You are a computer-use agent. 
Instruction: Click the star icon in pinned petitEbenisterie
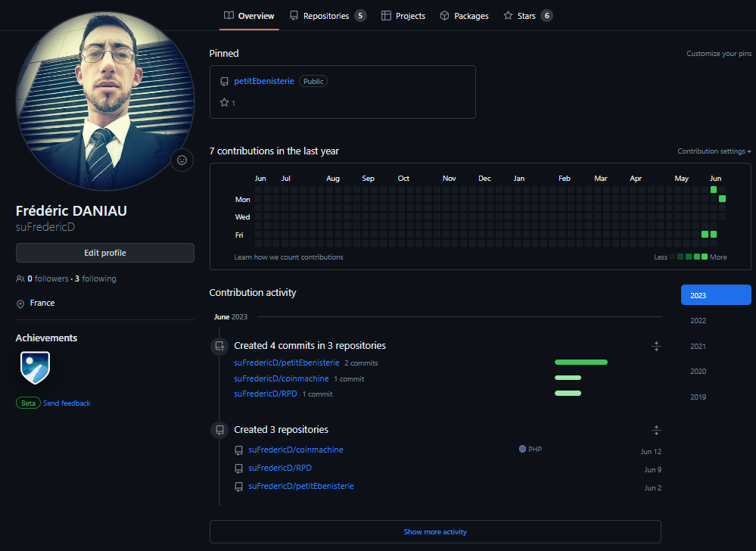pyautogui.click(x=224, y=102)
